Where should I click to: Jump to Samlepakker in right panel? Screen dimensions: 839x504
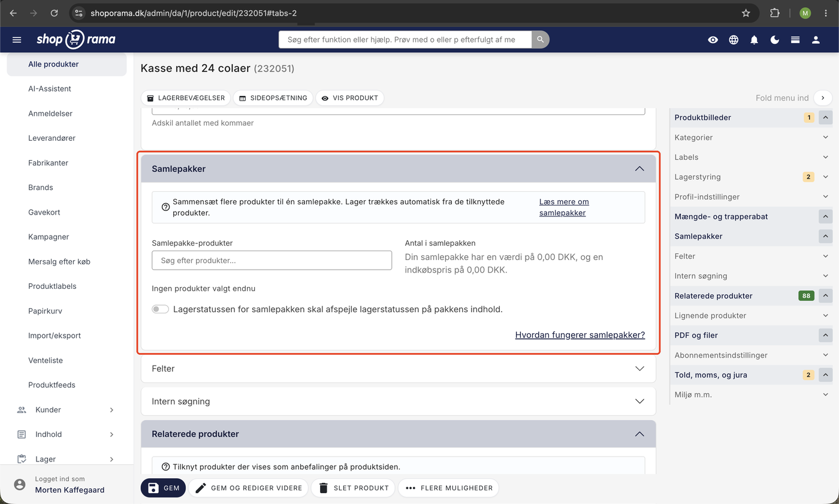tap(698, 236)
